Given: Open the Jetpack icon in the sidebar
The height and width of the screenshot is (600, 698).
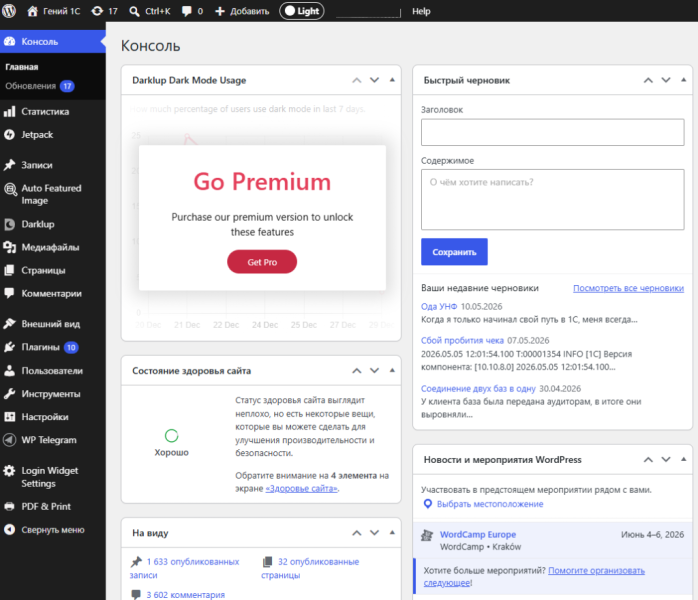Looking at the screenshot, I should (x=9, y=134).
